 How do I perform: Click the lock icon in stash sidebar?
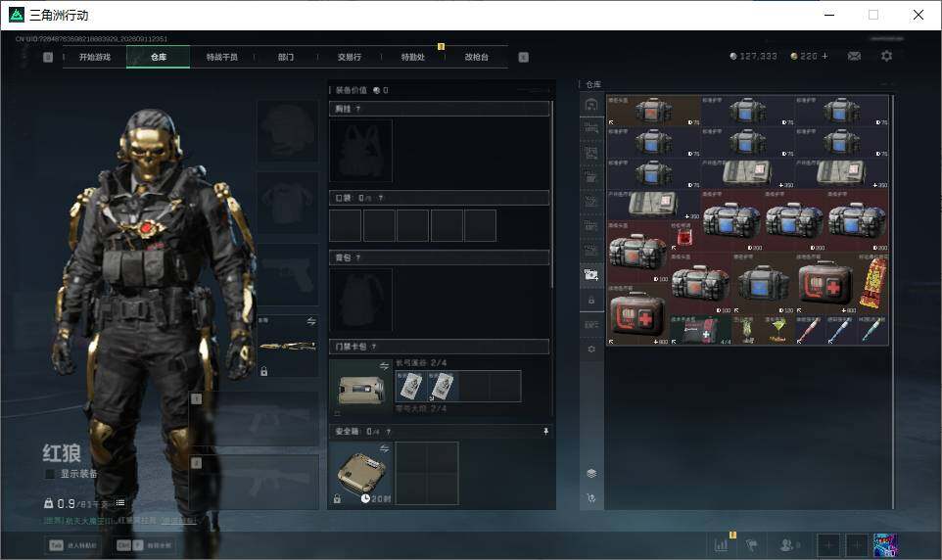tap(591, 300)
